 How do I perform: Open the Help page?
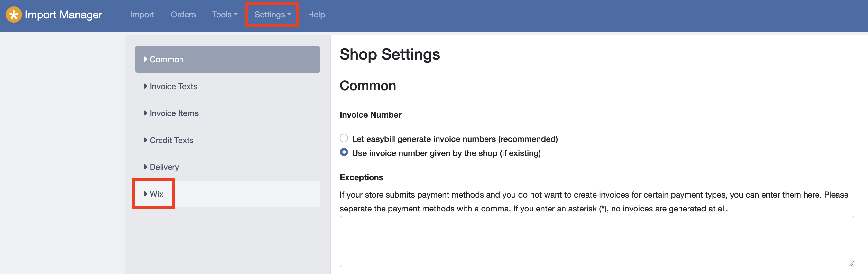pyautogui.click(x=316, y=15)
